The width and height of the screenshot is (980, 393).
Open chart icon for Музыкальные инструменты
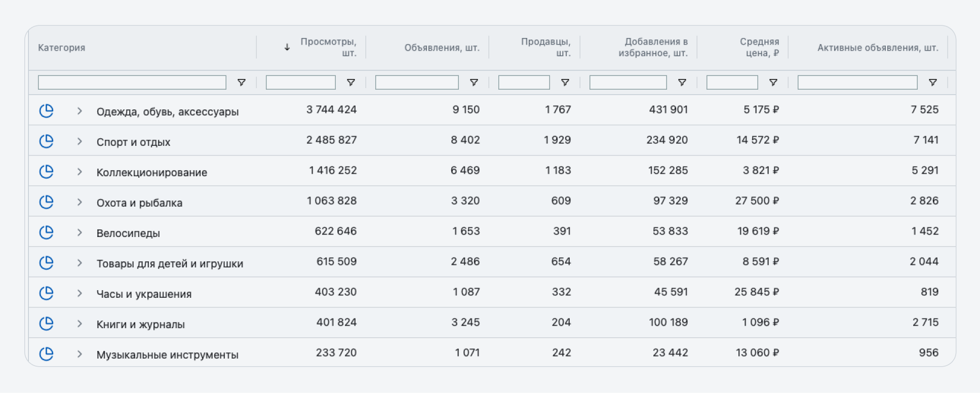pos(47,353)
